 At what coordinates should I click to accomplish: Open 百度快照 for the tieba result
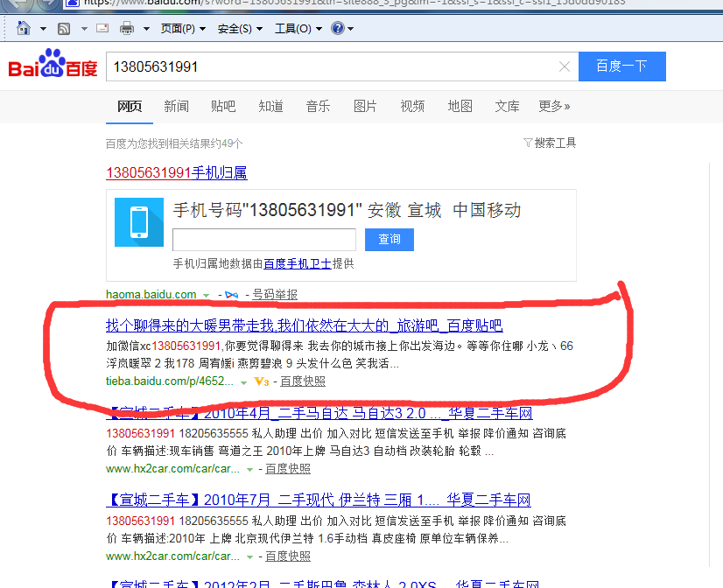303,381
